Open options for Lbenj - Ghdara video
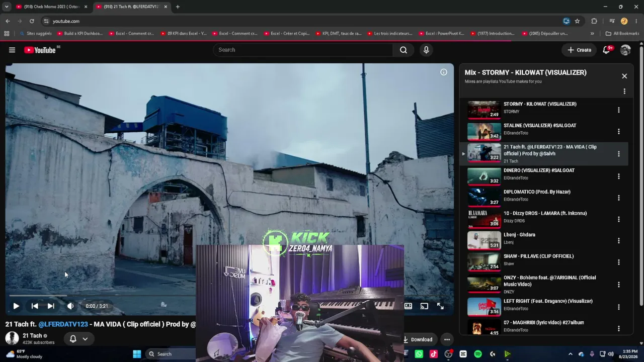The image size is (644, 362). click(x=619, y=241)
